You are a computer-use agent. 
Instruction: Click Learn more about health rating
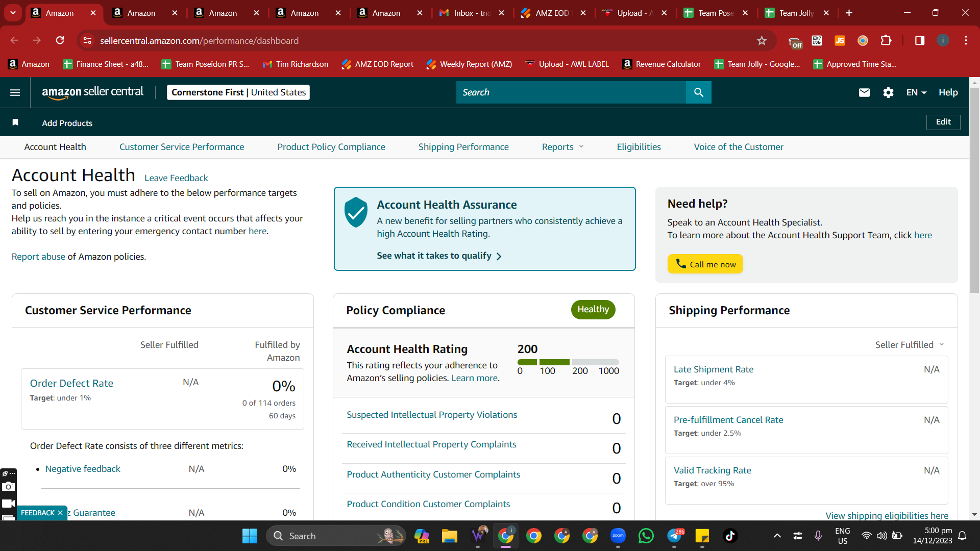(x=474, y=378)
